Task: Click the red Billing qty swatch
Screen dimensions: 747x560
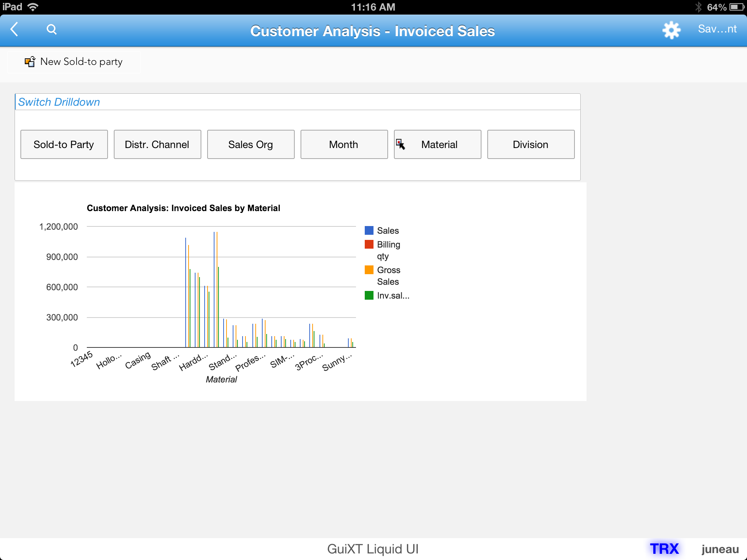Action: click(x=369, y=244)
